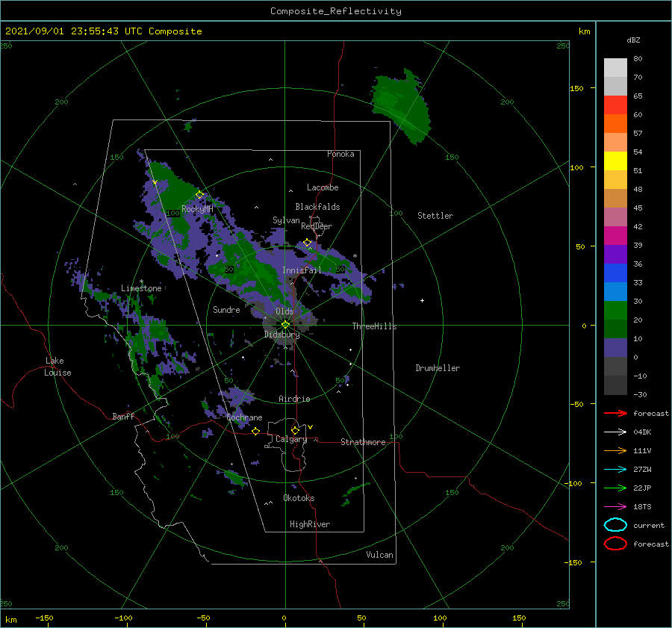Click the Airdrie city label
The width and height of the screenshot is (672, 628).
[x=294, y=399]
